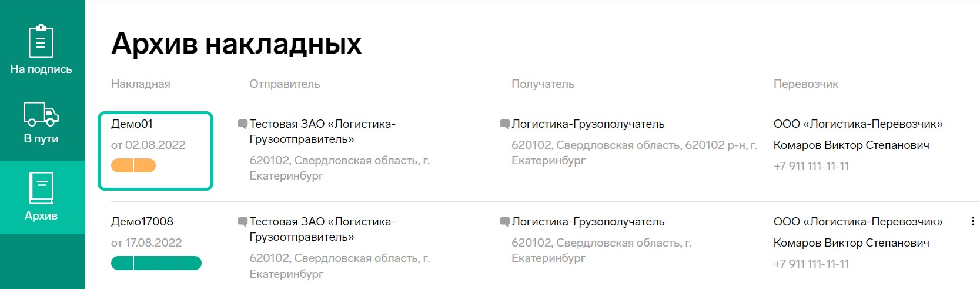This screenshot has height=289, width=980.
Task: Click the green progress bar of Демо17008
Action: coord(156,263)
